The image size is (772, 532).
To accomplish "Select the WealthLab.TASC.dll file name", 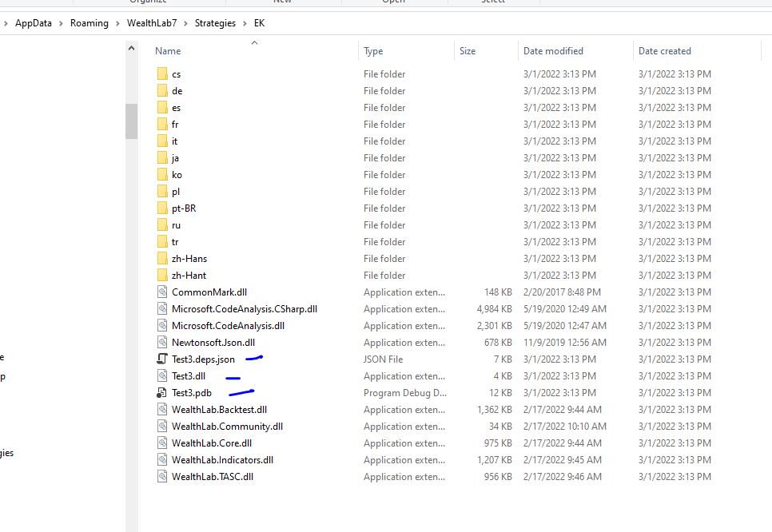I will coord(213,476).
